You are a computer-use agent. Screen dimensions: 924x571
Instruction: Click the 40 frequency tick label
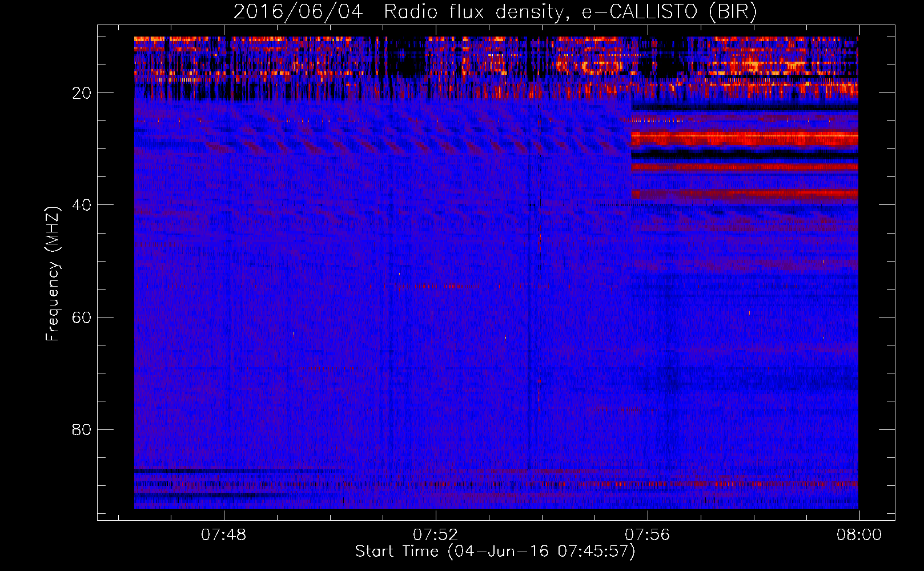point(82,205)
